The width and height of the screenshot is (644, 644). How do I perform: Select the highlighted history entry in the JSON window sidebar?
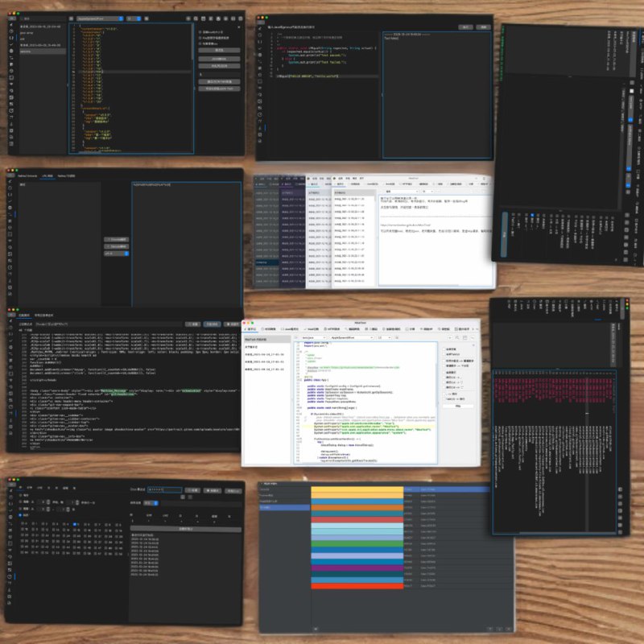point(43,52)
